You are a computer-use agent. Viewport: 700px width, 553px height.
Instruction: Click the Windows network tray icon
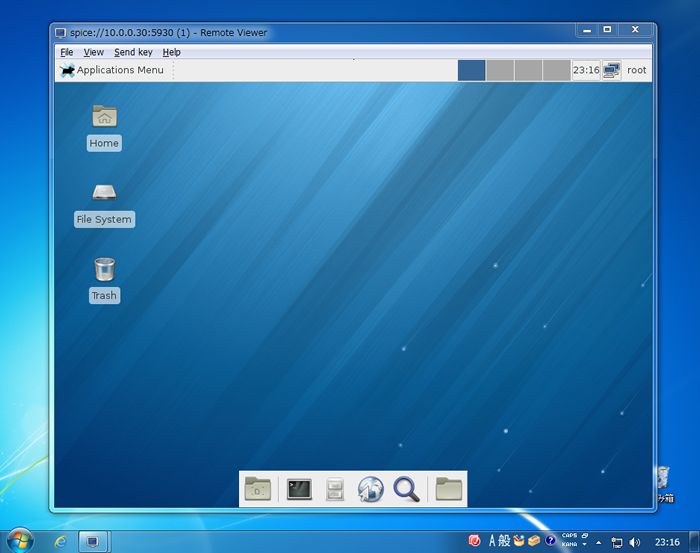coord(617,542)
